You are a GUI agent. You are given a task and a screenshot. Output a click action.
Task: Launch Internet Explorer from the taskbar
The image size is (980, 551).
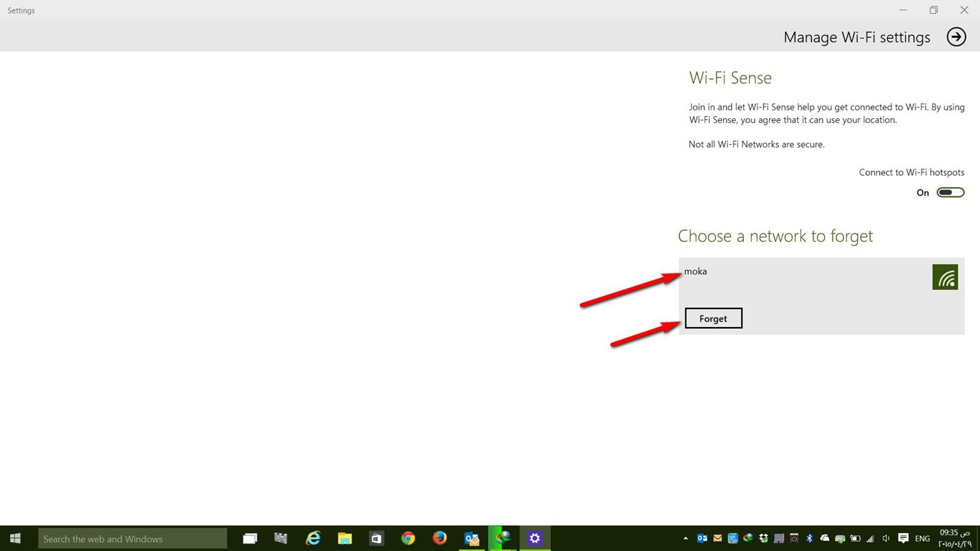click(312, 539)
